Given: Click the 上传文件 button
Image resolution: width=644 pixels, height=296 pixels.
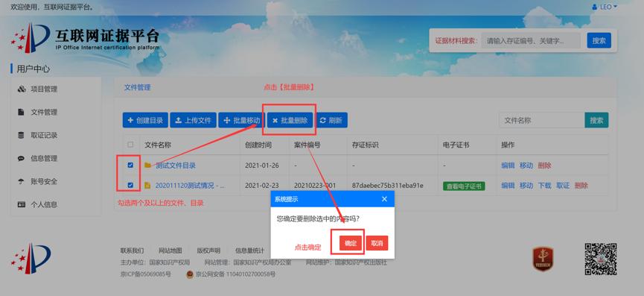Looking at the screenshot, I should click(193, 121).
